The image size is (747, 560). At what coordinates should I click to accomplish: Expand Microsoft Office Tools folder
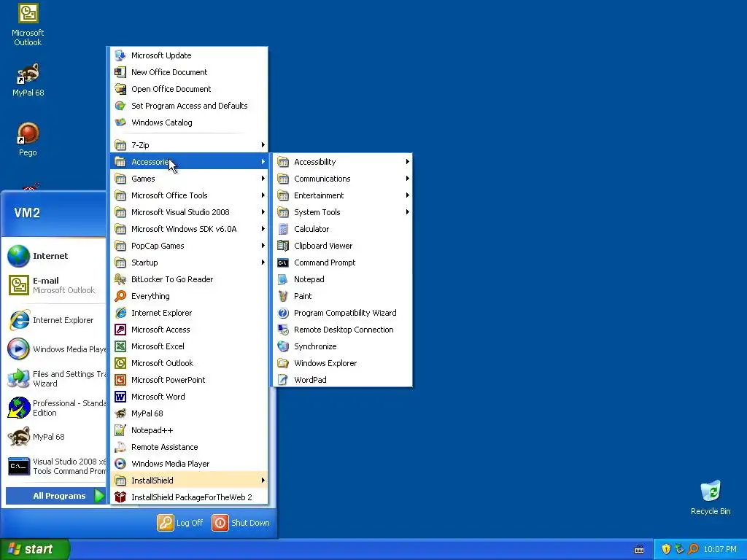(x=189, y=195)
